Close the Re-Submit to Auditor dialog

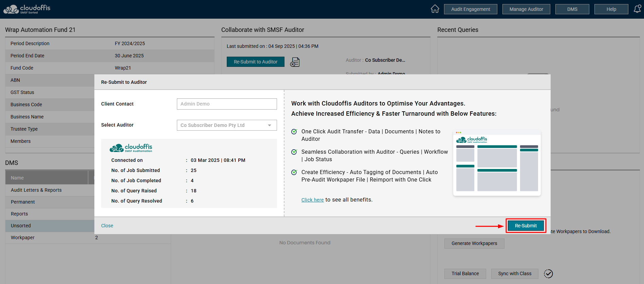click(107, 226)
